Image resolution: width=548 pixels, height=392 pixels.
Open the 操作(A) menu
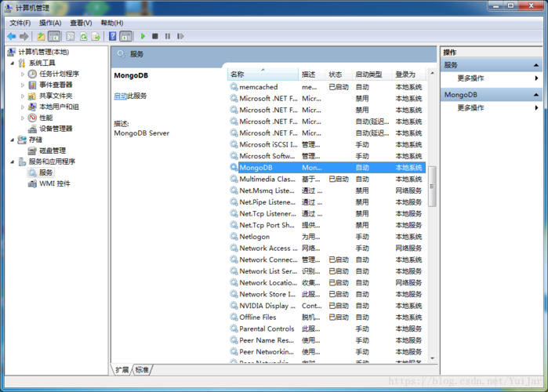(x=50, y=23)
